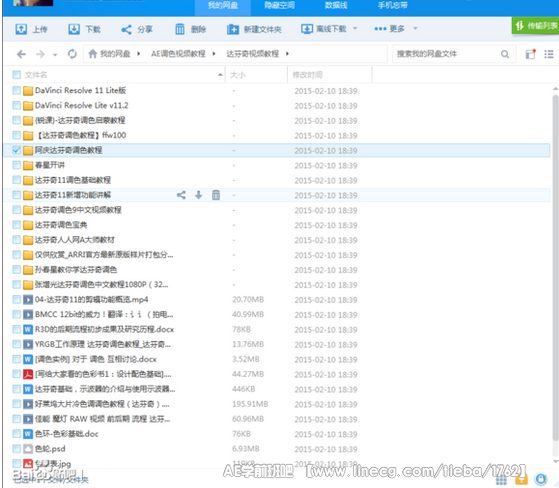Viewport: 559px width, 488px height.
Task: Click the scrollbar up arrow
Action: (555, 89)
